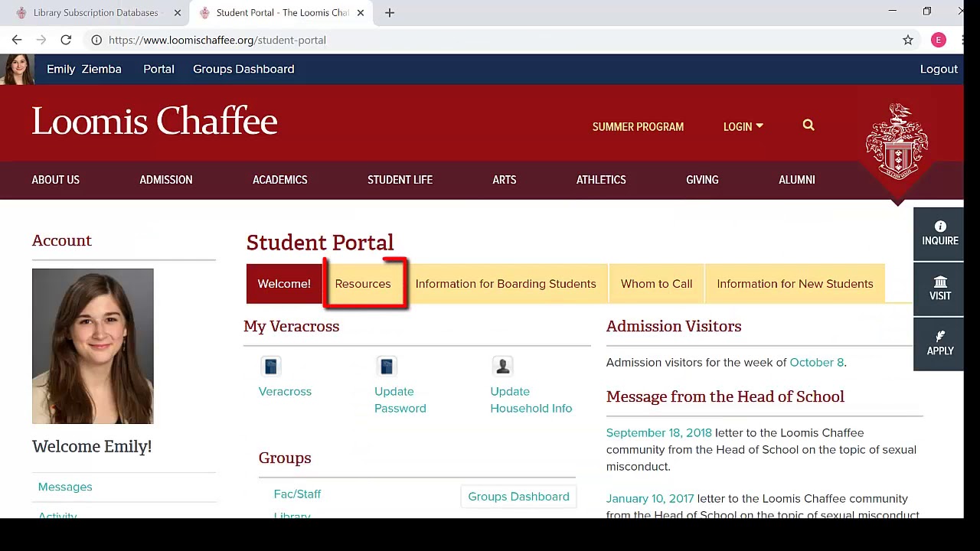Open the Chrome profile avatar E
The height and width of the screenshot is (551, 980).
pos(939,40)
